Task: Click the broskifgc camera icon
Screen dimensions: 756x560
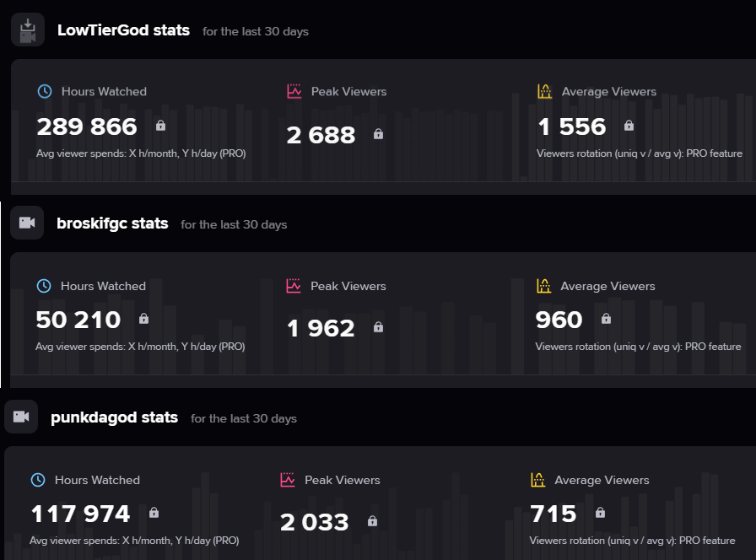Action: pyautogui.click(x=27, y=223)
